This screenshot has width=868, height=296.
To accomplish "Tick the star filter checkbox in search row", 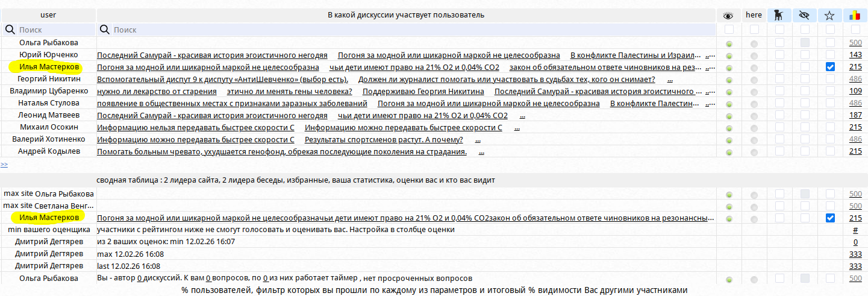I will [831, 30].
